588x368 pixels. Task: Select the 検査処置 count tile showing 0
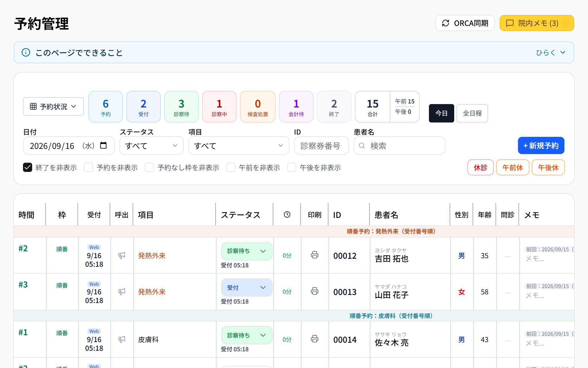coord(258,107)
